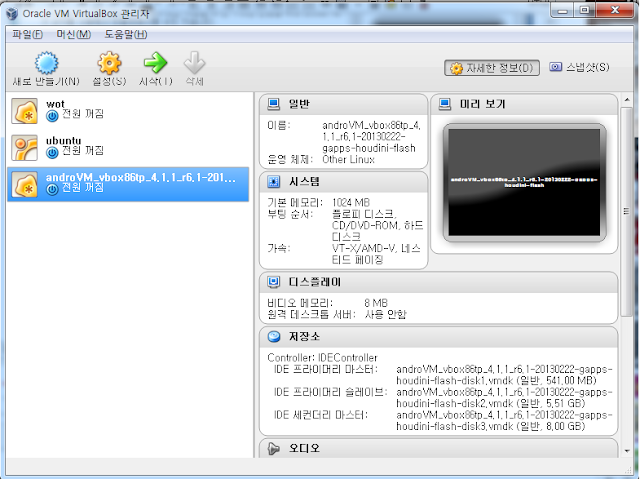This screenshot has height=479, width=640.
Task: Click the window resize grip corner
Action: (x=629, y=470)
